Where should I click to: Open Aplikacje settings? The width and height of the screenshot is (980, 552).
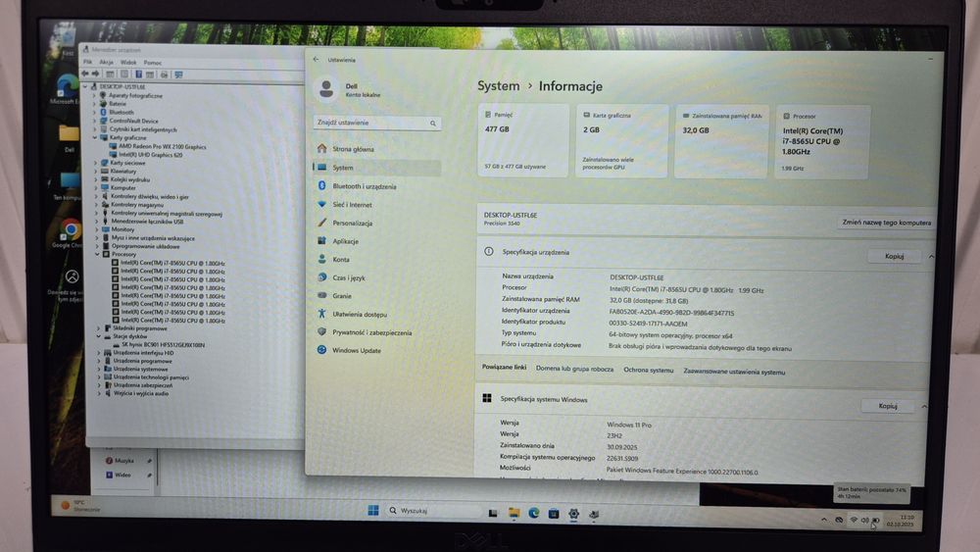point(345,241)
